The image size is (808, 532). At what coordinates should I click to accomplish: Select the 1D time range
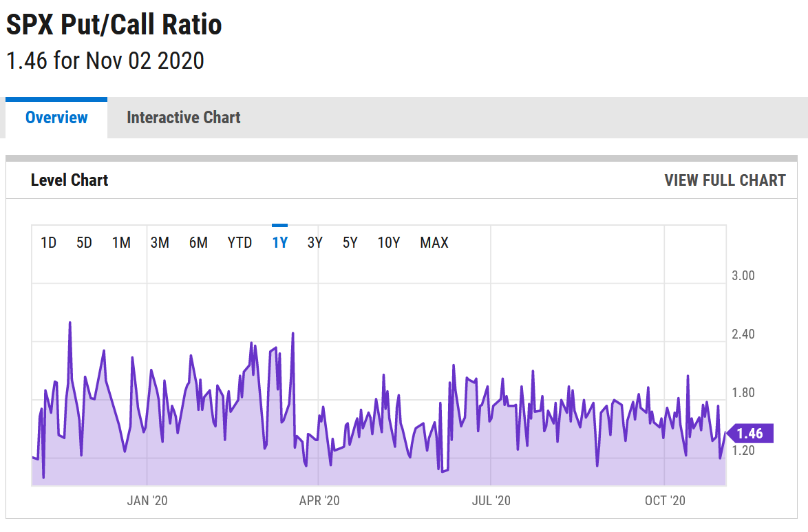(x=48, y=242)
